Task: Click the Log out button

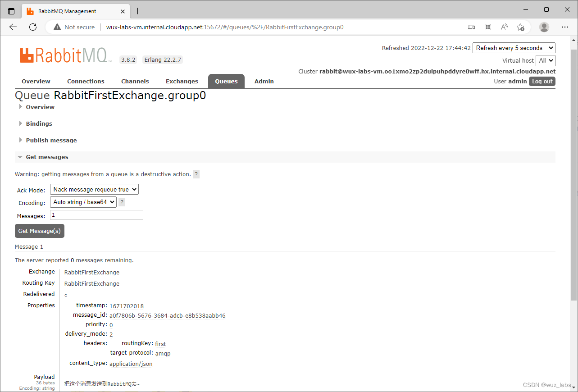Action: pyautogui.click(x=542, y=82)
